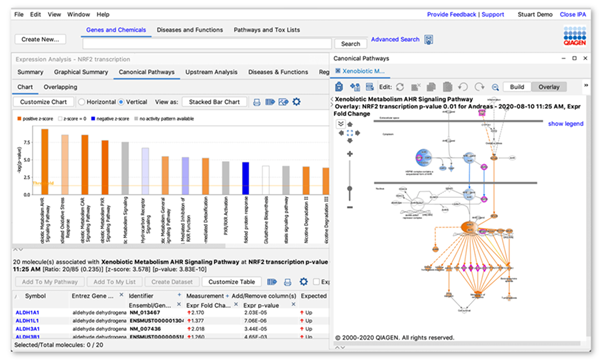Click the undo arrow in pathway toolbar
600x360 pixels.
tap(463, 87)
